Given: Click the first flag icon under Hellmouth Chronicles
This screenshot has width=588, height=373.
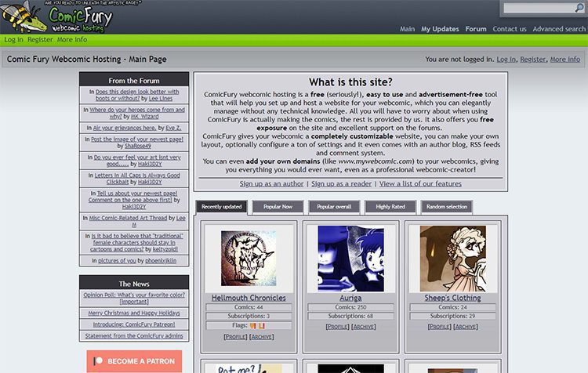Looking at the screenshot, I should tap(251, 325).
